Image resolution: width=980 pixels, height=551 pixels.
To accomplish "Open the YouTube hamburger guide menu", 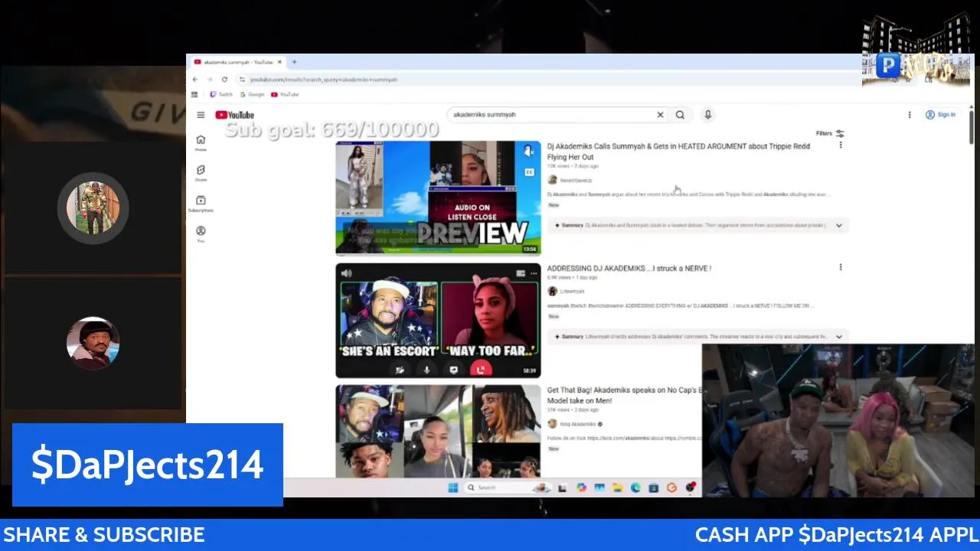I will (x=201, y=115).
